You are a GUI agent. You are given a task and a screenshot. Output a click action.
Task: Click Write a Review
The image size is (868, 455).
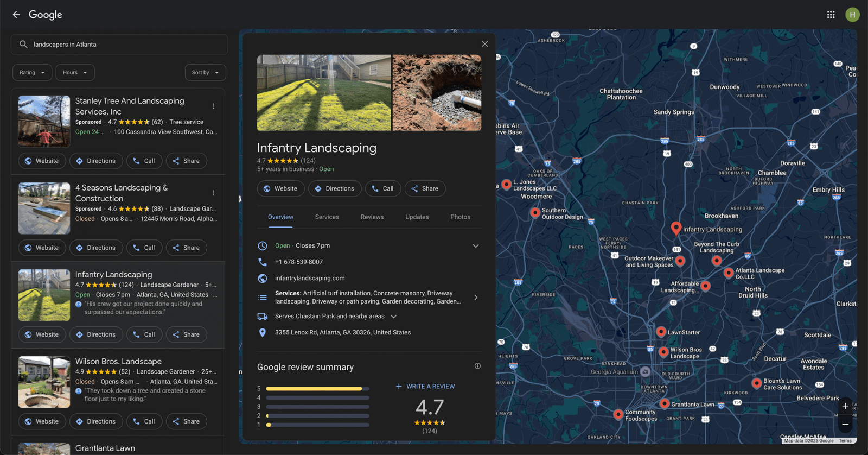pos(425,387)
